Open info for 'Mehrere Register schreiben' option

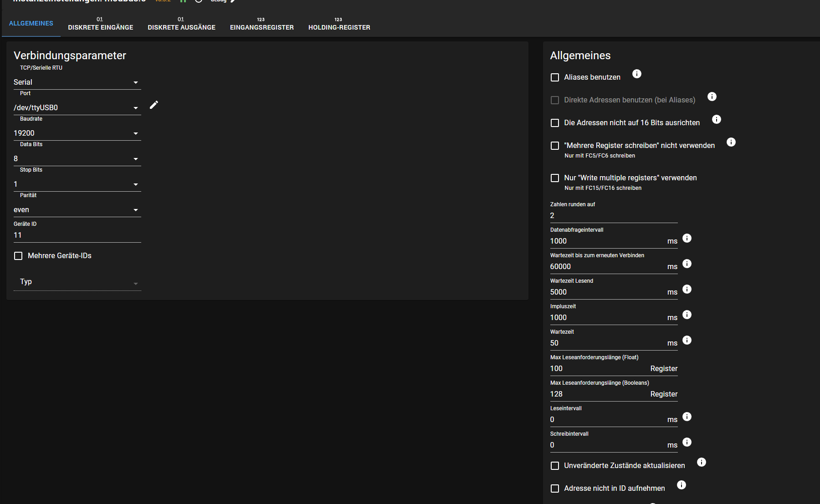pos(731,143)
